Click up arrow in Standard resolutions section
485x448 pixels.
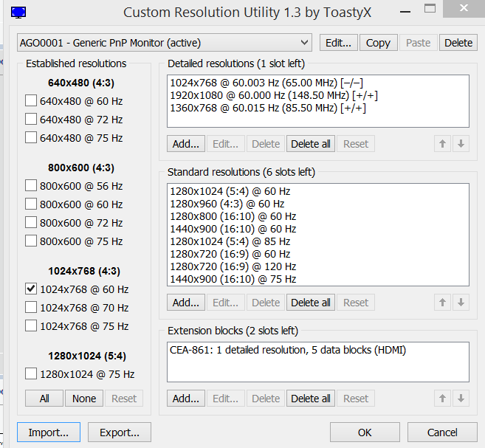pyautogui.click(x=442, y=303)
